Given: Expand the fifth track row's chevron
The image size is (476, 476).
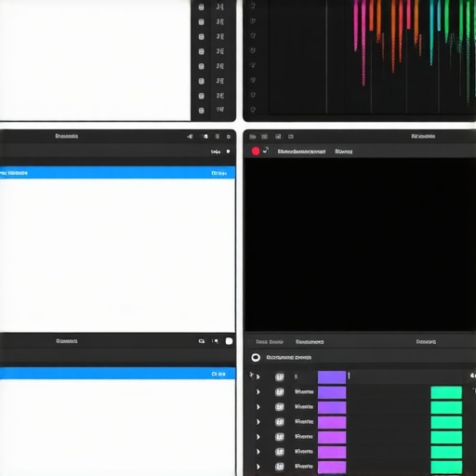Looking at the screenshot, I should click(x=258, y=437).
